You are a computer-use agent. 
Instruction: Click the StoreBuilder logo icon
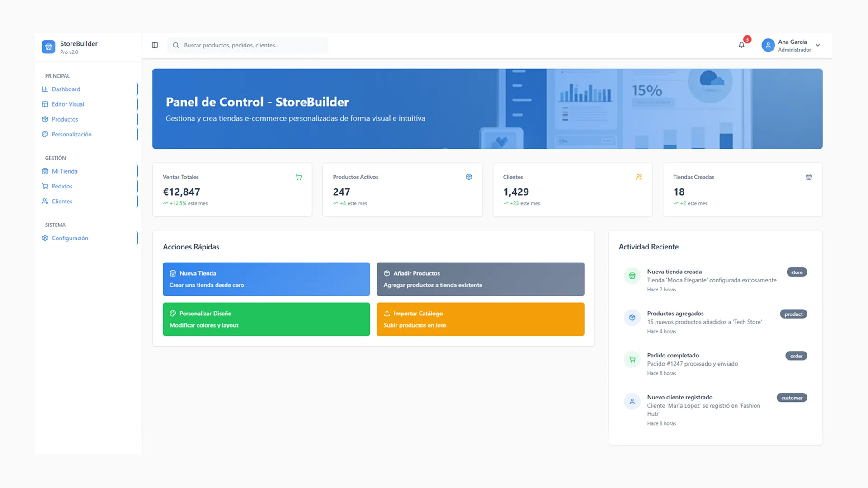(x=48, y=47)
